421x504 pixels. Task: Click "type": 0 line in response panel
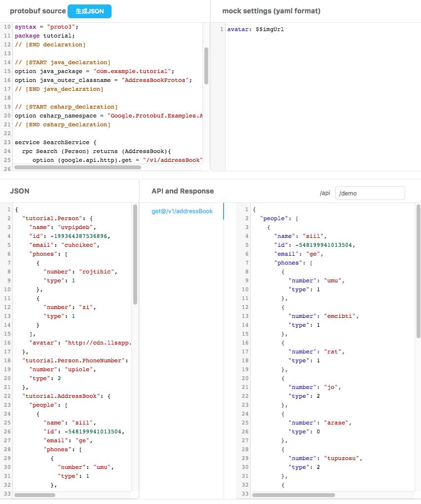(304, 431)
